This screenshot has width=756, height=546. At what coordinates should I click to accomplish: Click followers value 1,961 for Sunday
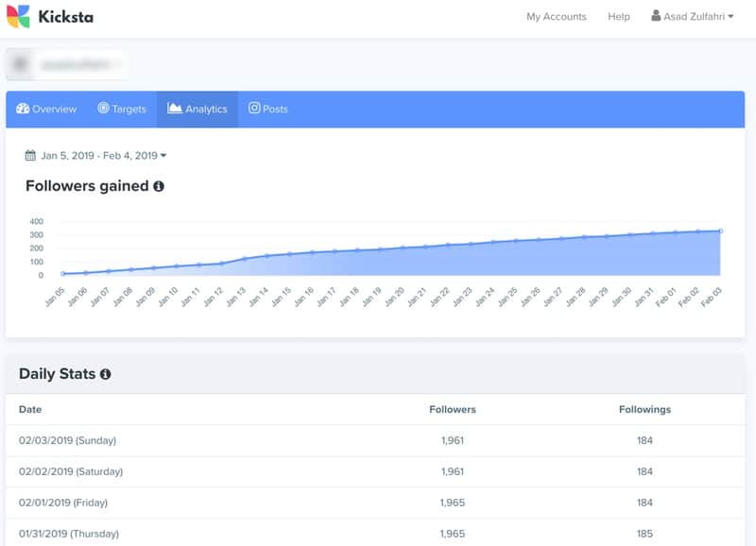(453, 440)
